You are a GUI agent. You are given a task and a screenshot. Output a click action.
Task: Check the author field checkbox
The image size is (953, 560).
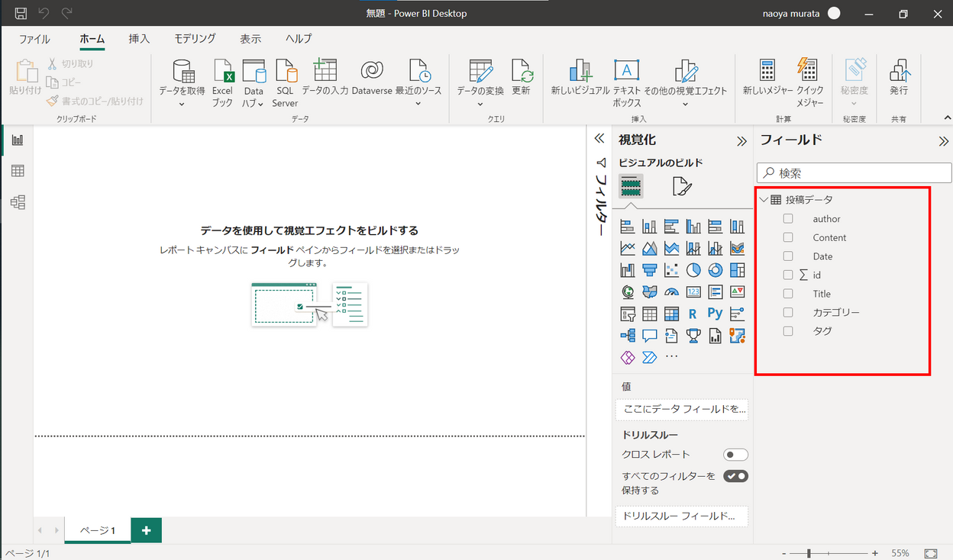788,219
